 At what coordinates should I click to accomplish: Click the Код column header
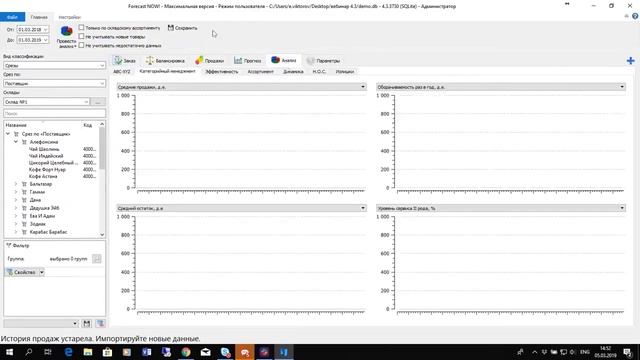88,125
